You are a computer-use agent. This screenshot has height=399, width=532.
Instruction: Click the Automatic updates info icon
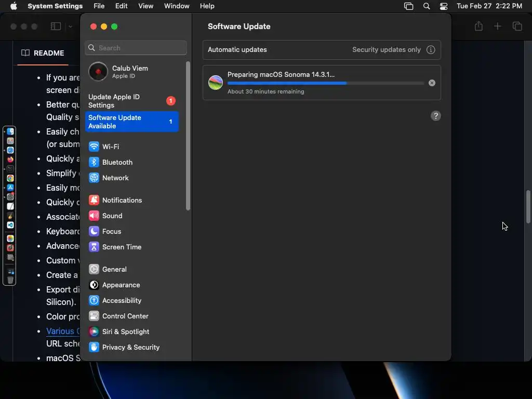431,49
